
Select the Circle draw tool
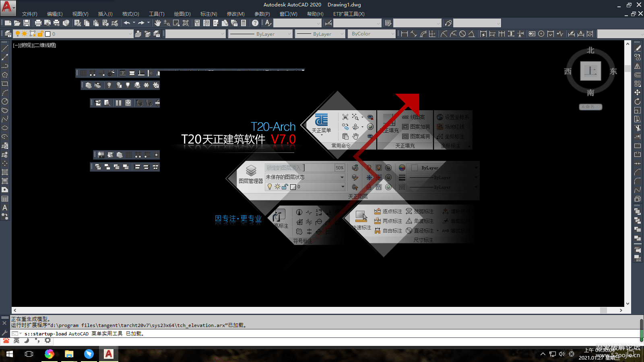(x=5, y=101)
